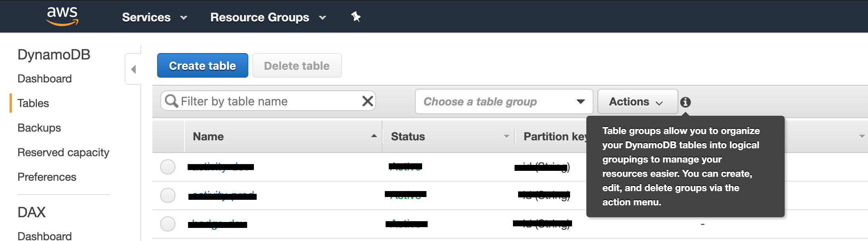
Task: Click the filter arrow on the Status column
Action: tap(507, 136)
